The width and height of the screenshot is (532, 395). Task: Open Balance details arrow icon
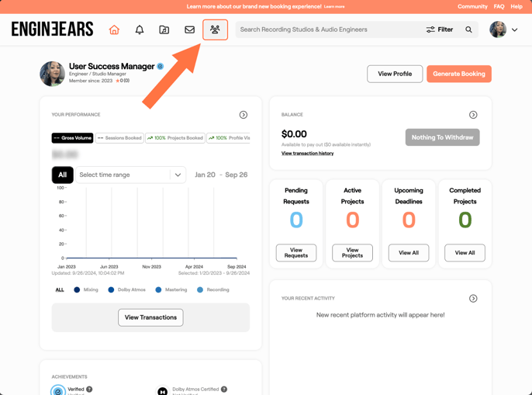point(473,115)
